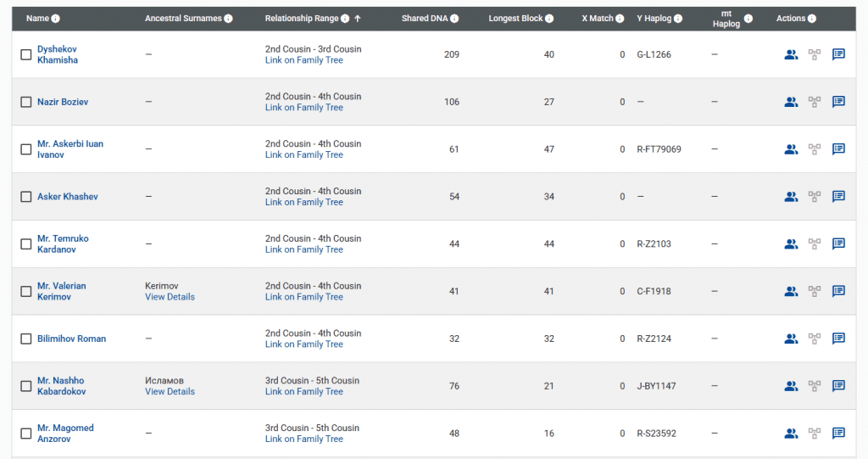Click the In Common With icon for Mr. Magomed Anzorov
The height and width of the screenshot is (459, 868).
point(791,434)
